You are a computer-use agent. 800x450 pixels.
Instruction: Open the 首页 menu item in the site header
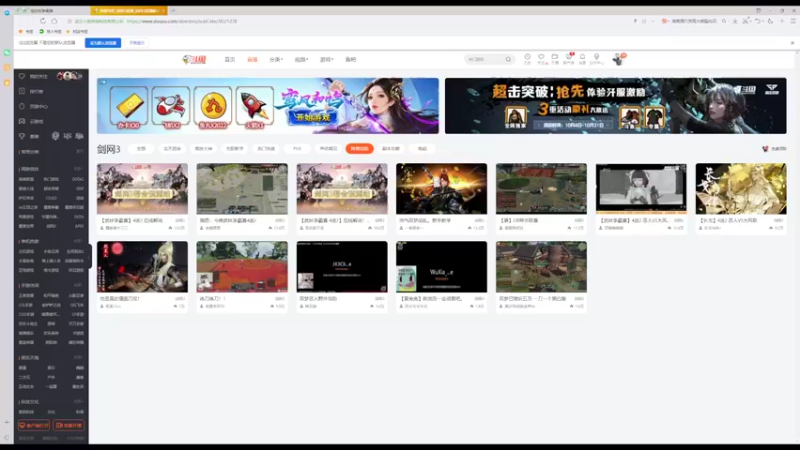coord(230,60)
